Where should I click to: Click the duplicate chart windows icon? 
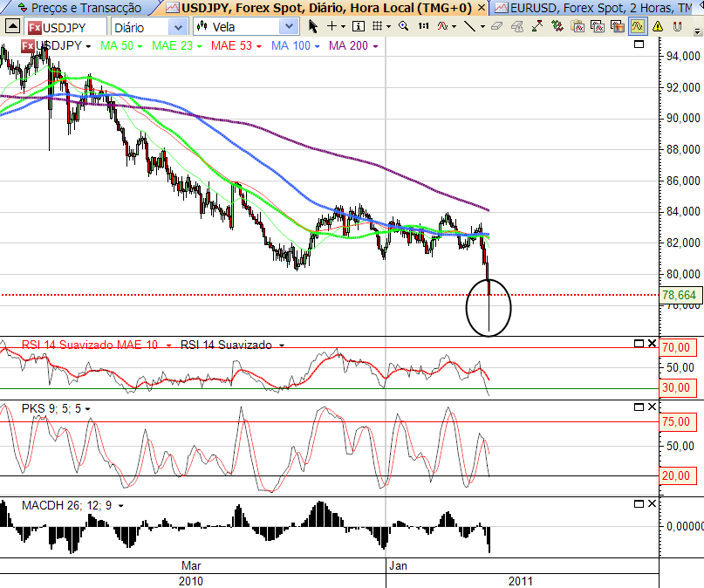(x=598, y=26)
